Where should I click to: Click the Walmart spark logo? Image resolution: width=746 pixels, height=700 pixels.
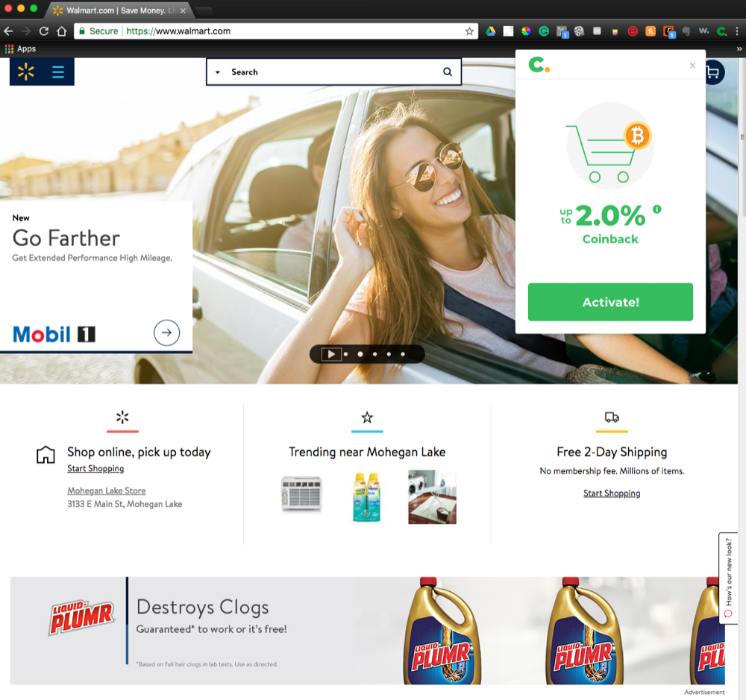click(x=26, y=72)
